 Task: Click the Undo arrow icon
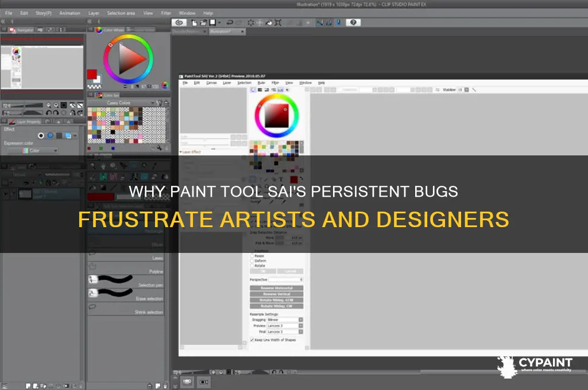(230, 22)
